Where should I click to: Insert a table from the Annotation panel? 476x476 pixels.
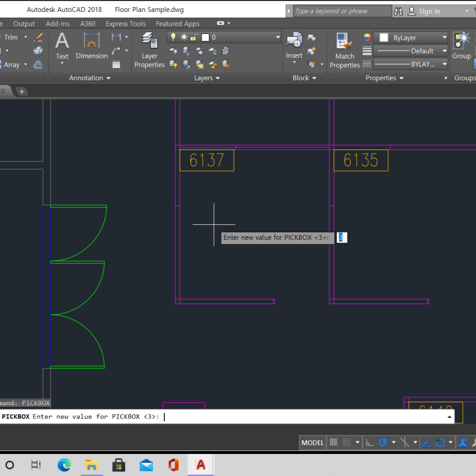[116, 64]
